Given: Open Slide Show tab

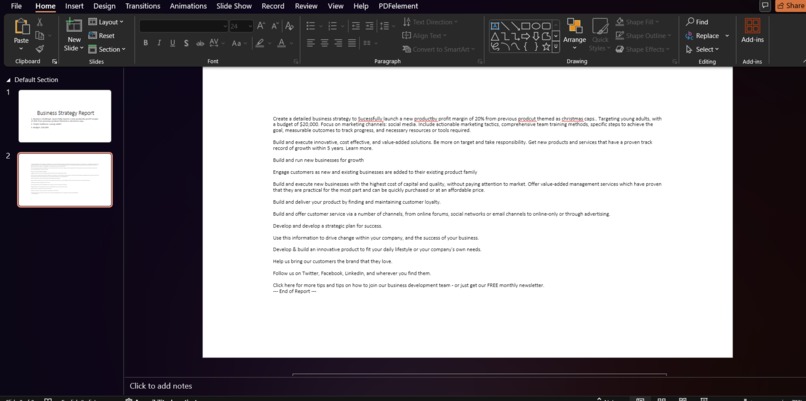Looking at the screenshot, I should (x=234, y=6).
